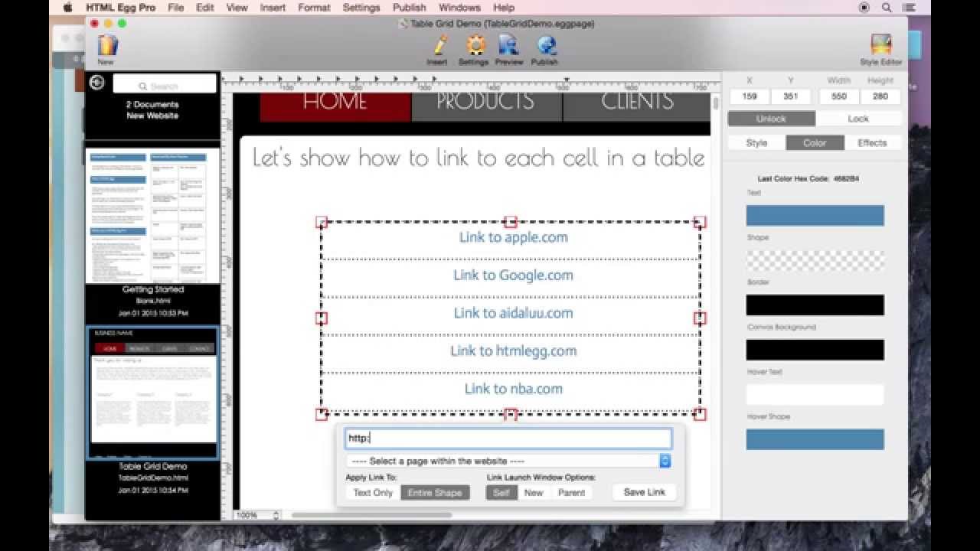Switch to the Effects tab

pos(872,143)
